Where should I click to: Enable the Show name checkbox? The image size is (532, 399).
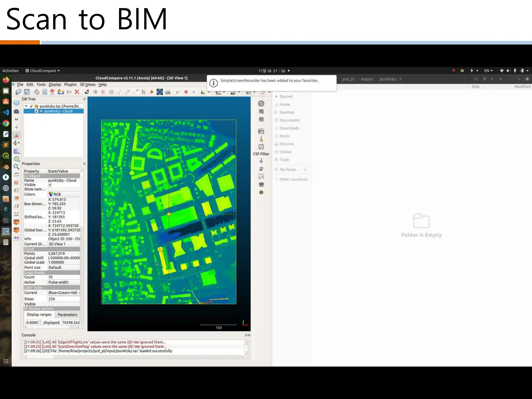[50, 189]
